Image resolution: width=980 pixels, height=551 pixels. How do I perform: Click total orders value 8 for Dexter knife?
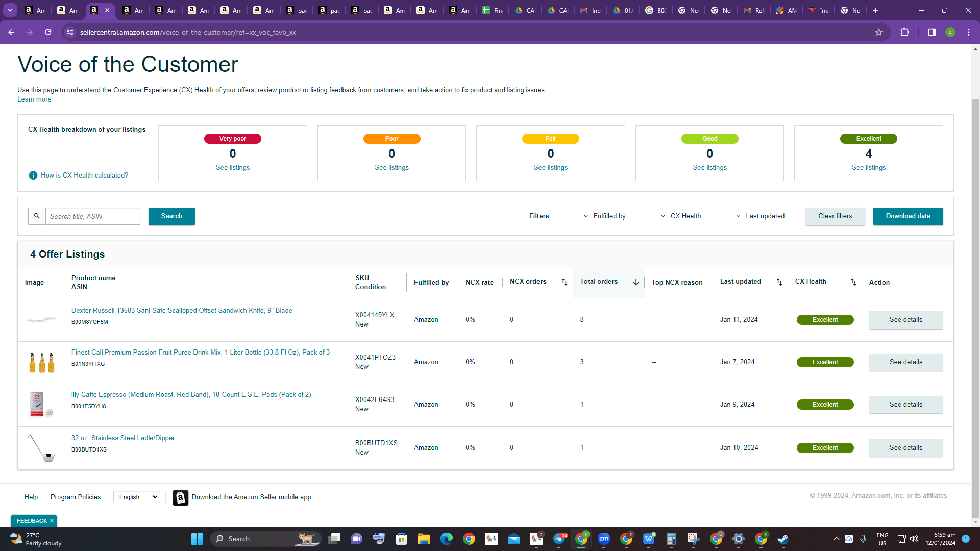point(582,320)
